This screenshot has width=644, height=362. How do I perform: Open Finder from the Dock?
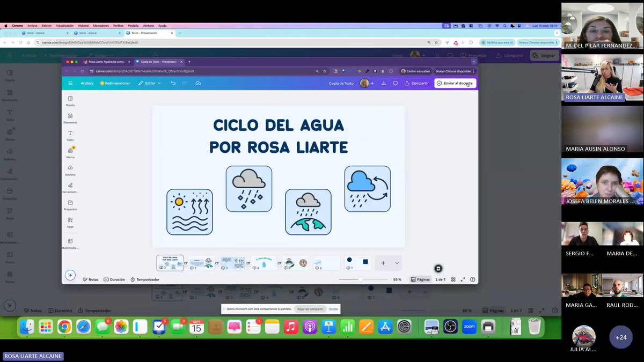tap(27, 327)
